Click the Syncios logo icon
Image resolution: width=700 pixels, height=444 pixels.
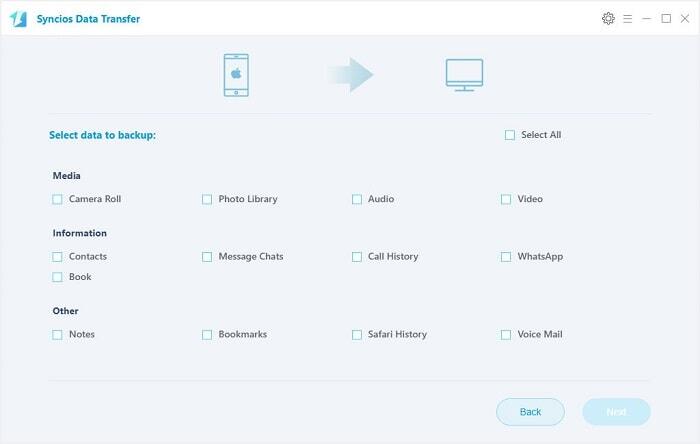pyautogui.click(x=18, y=19)
